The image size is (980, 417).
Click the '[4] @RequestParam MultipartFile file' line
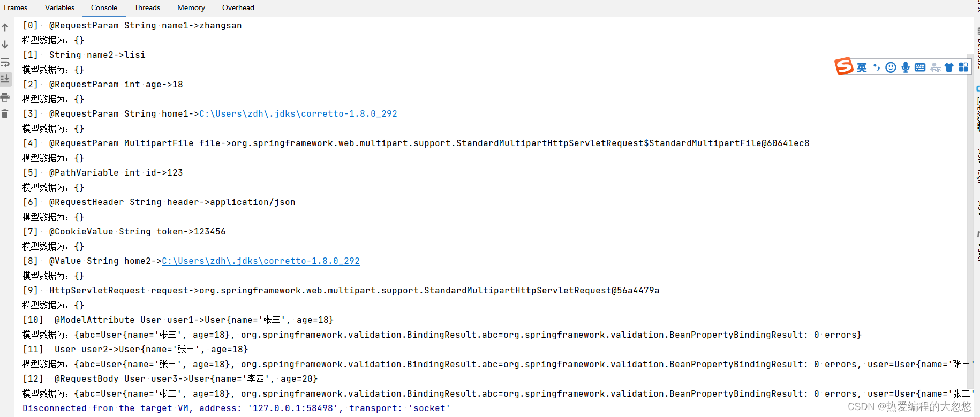[x=416, y=143]
